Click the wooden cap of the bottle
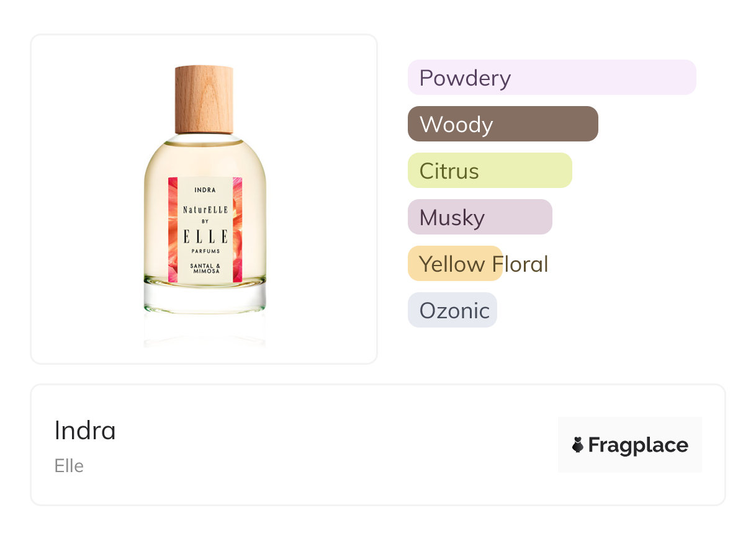This screenshot has width=756, height=536. tap(204, 99)
